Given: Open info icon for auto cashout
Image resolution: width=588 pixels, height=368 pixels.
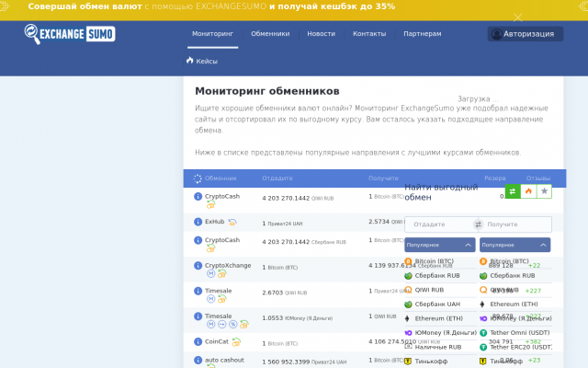Looking at the screenshot, I should coord(198,360).
